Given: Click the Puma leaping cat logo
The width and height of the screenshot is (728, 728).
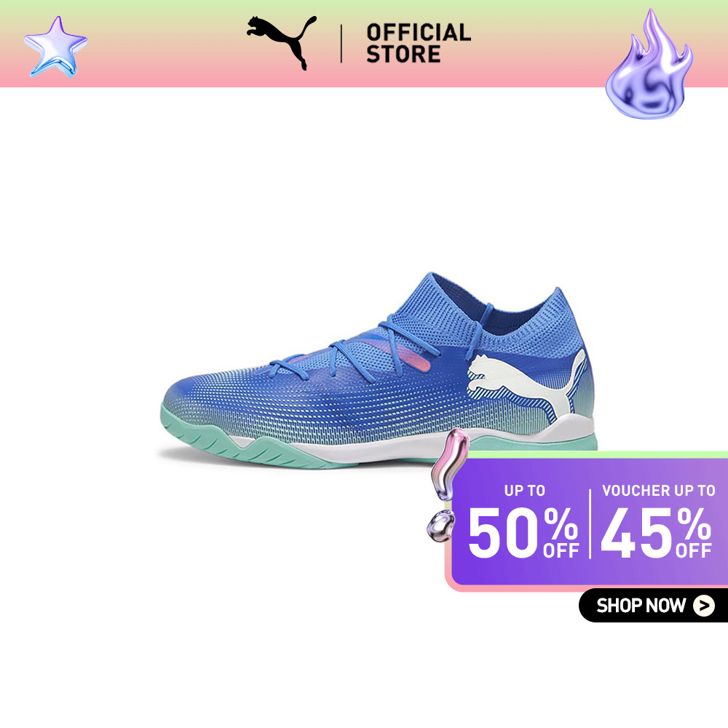Looking at the screenshot, I should [281, 43].
